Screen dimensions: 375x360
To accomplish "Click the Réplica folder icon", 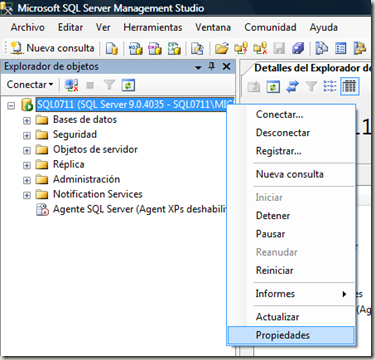I will [42, 165].
